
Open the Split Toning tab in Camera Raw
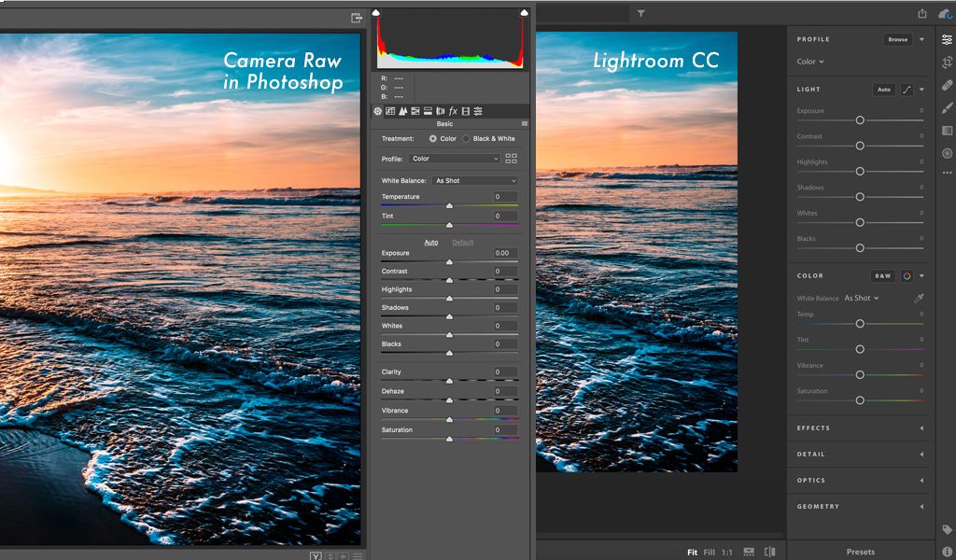pyautogui.click(x=428, y=111)
